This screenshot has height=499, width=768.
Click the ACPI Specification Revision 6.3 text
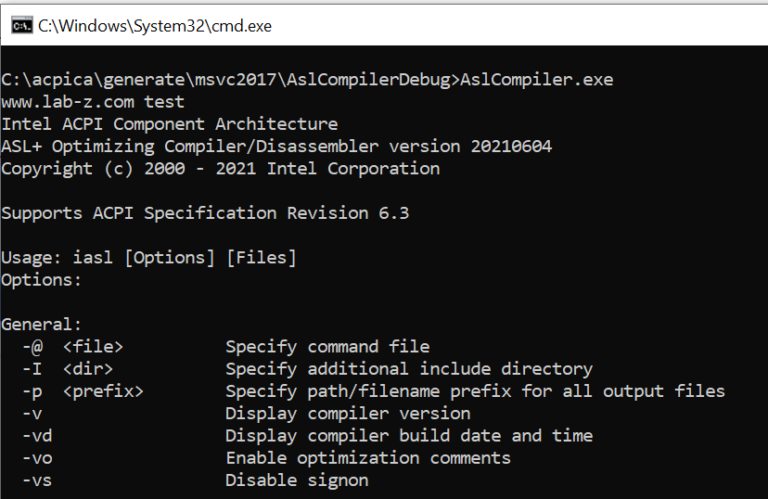(251, 213)
